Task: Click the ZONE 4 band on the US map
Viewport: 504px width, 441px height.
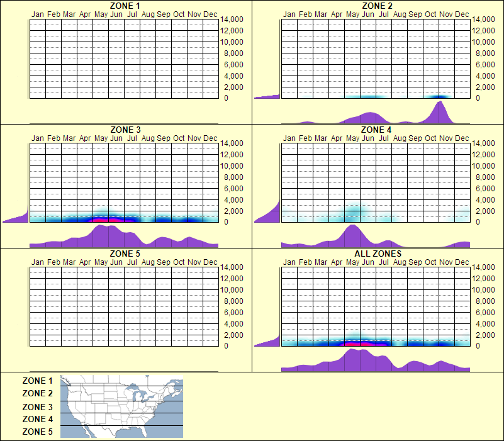Action: pos(120,419)
